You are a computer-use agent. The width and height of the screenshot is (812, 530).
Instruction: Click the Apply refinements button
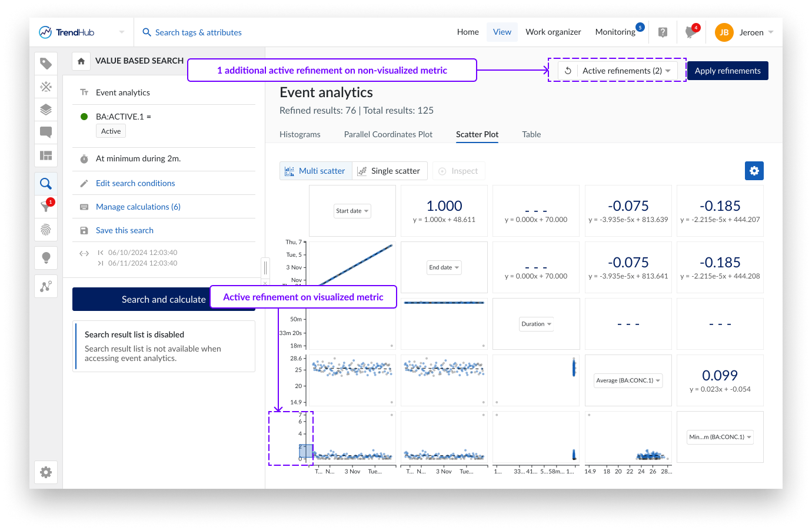click(727, 71)
